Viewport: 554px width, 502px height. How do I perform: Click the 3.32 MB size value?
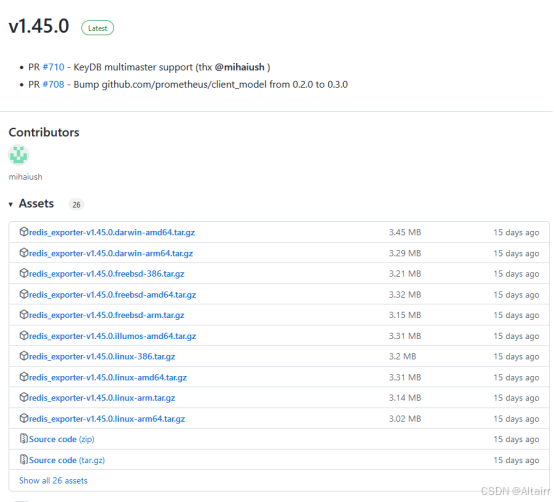click(x=405, y=294)
